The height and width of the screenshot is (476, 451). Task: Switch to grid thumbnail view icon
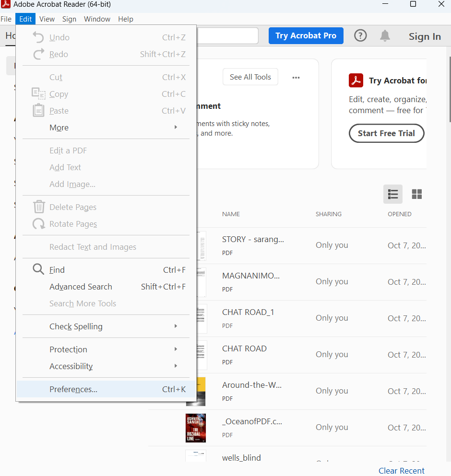416,194
